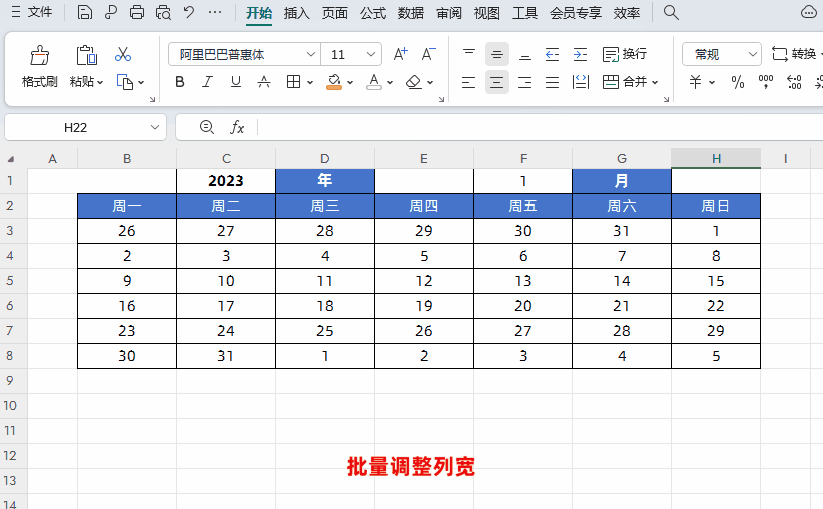Open the Merge 合并 dropdown arrow
Viewport: 823px width, 509px height.
pos(655,82)
